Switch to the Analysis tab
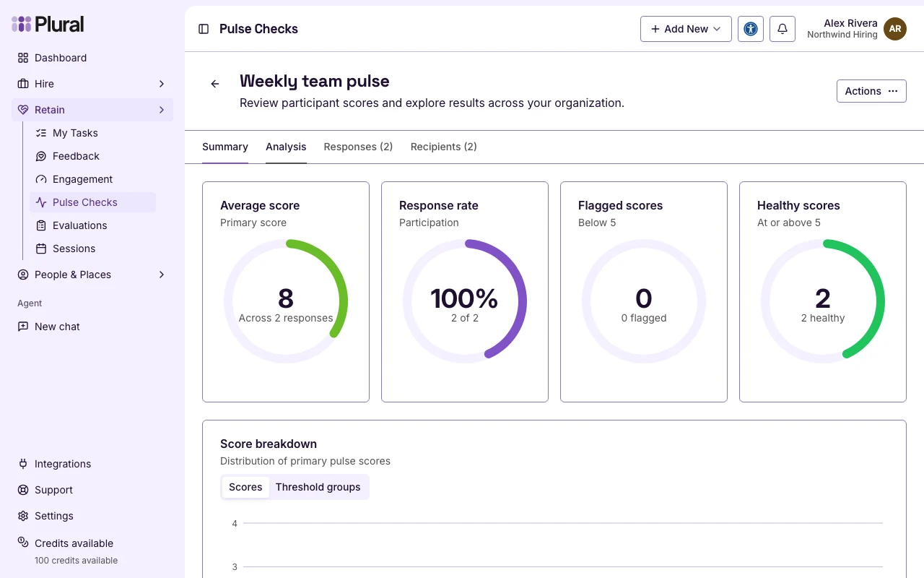This screenshot has width=924, height=578. coord(286,147)
